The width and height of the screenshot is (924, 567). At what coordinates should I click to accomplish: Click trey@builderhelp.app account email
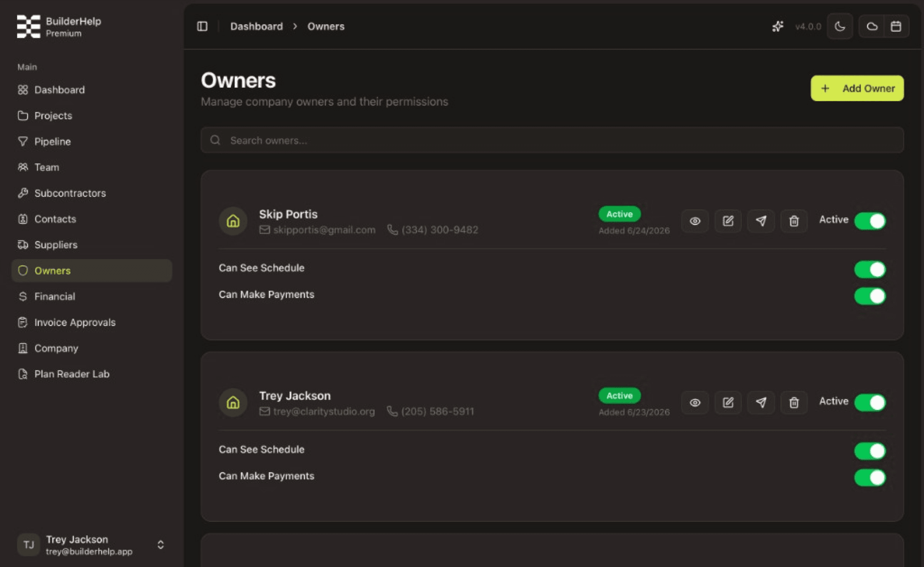[x=89, y=551]
